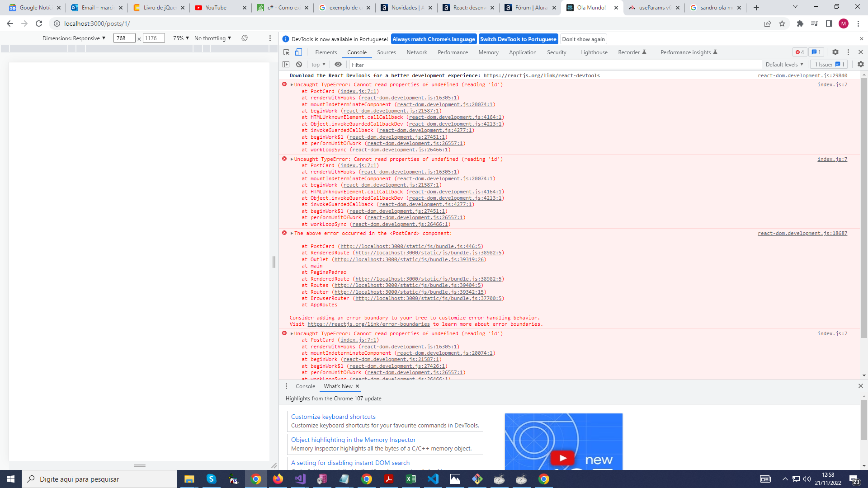Click the rotate screen orientation icon
The width and height of the screenshot is (868, 488).
click(x=245, y=38)
